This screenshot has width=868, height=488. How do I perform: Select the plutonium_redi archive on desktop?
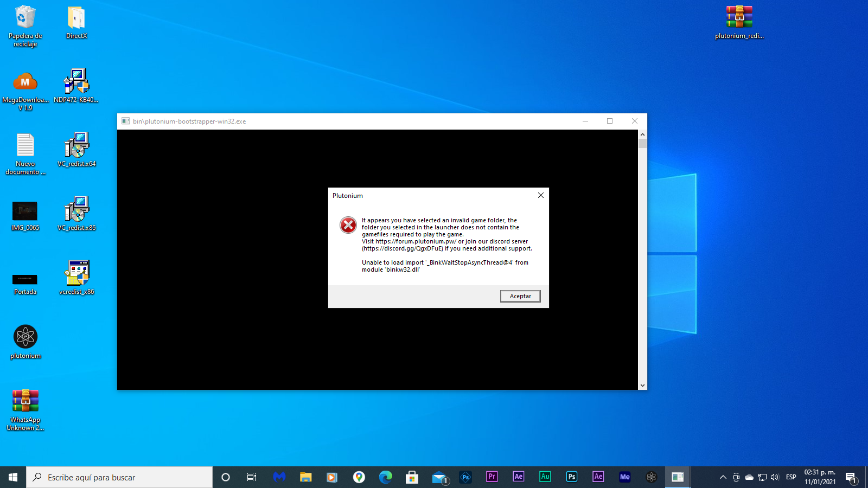coord(739,22)
